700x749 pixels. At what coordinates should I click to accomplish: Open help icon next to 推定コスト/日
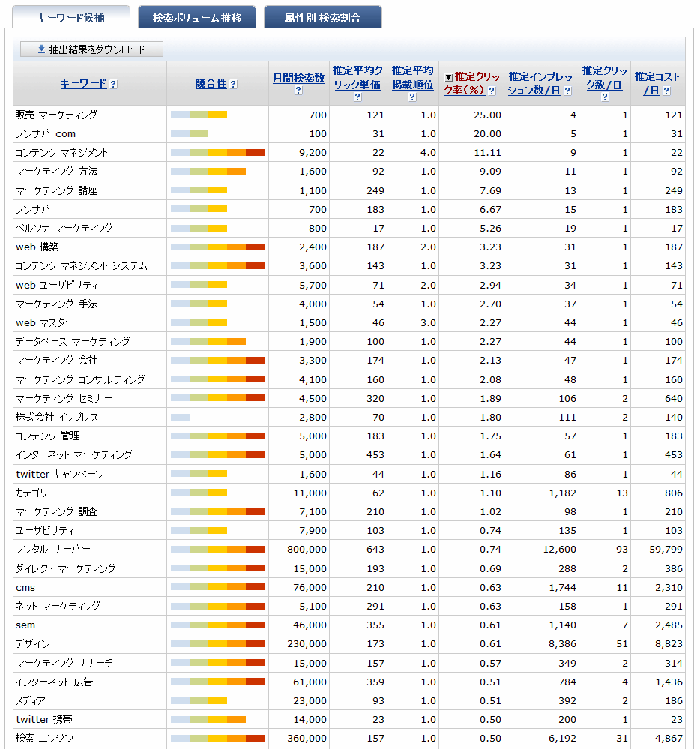(x=666, y=91)
